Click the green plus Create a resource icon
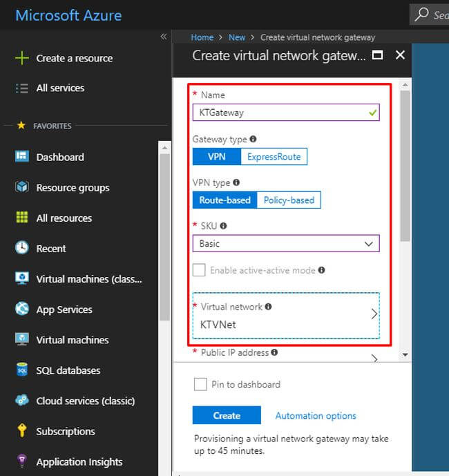The image size is (449, 476). tap(22, 58)
